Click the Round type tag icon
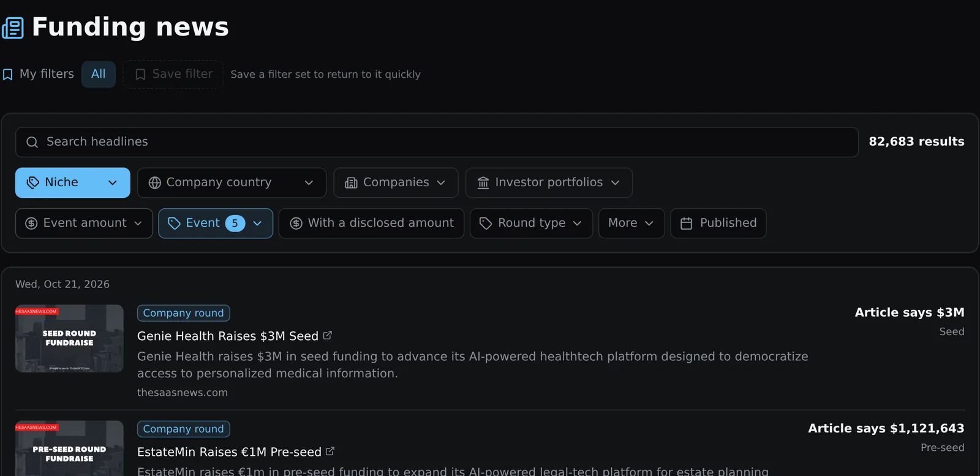This screenshot has height=476, width=980. click(486, 224)
